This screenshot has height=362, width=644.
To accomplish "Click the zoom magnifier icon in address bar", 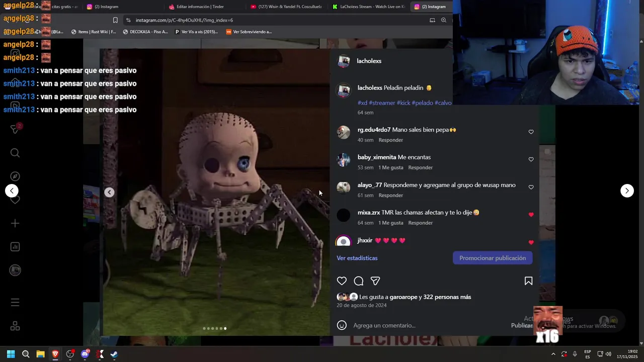I will tap(444, 20).
